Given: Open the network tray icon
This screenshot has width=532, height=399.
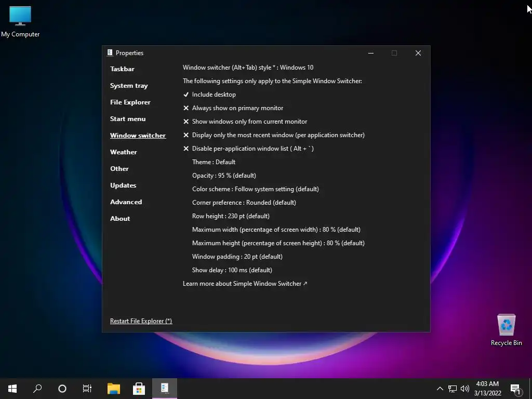Looking at the screenshot, I should pos(453,389).
